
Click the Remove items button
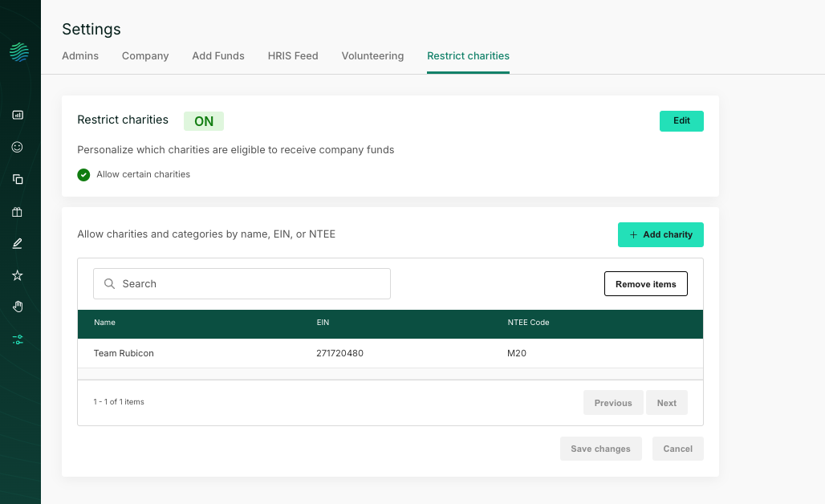[x=645, y=284]
